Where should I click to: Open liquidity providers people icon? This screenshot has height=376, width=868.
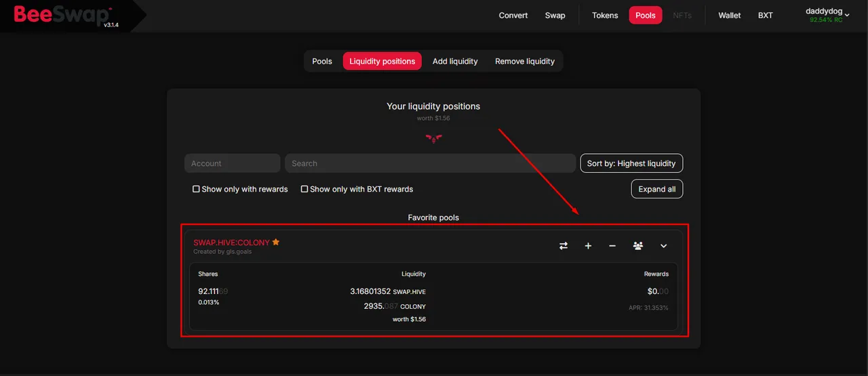click(x=638, y=246)
